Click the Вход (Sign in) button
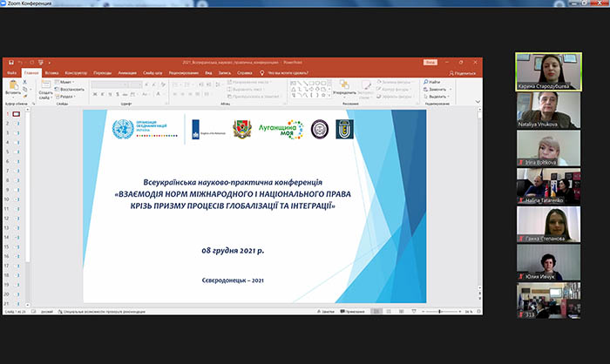Image resolution: width=610 pixels, height=364 pixels. click(x=430, y=63)
